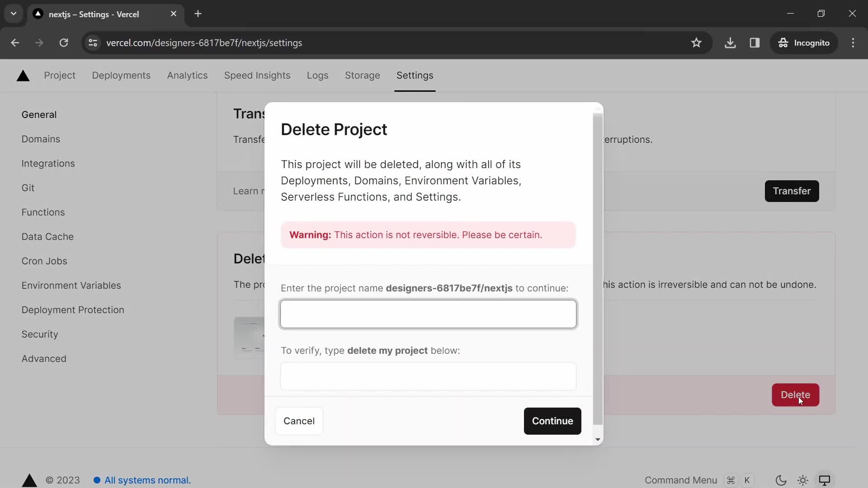Click the Storage navigation icon
The width and height of the screenshot is (868, 488).
[363, 75]
